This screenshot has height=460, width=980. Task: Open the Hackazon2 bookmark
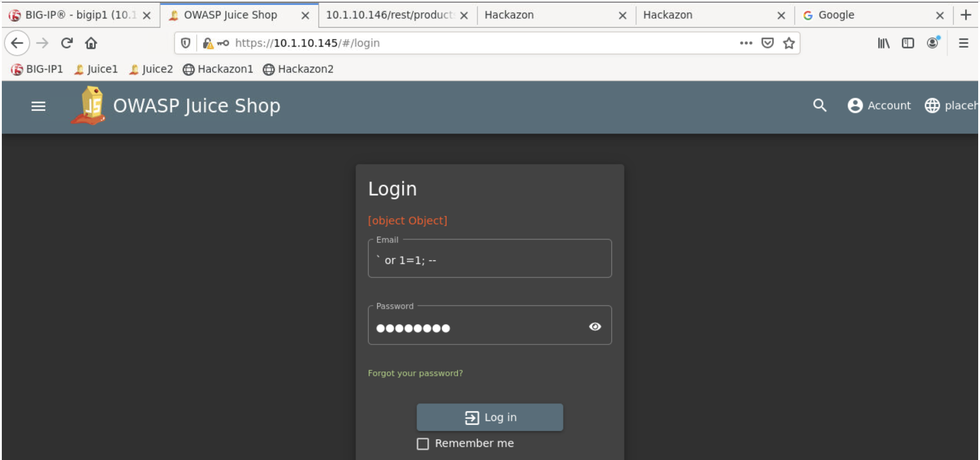(298, 69)
